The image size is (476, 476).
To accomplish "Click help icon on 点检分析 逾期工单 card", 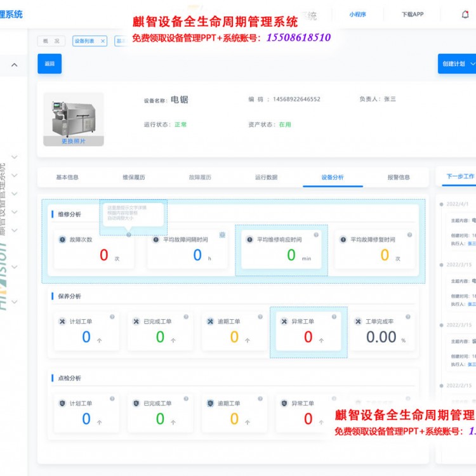I will click(x=260, y=399).
